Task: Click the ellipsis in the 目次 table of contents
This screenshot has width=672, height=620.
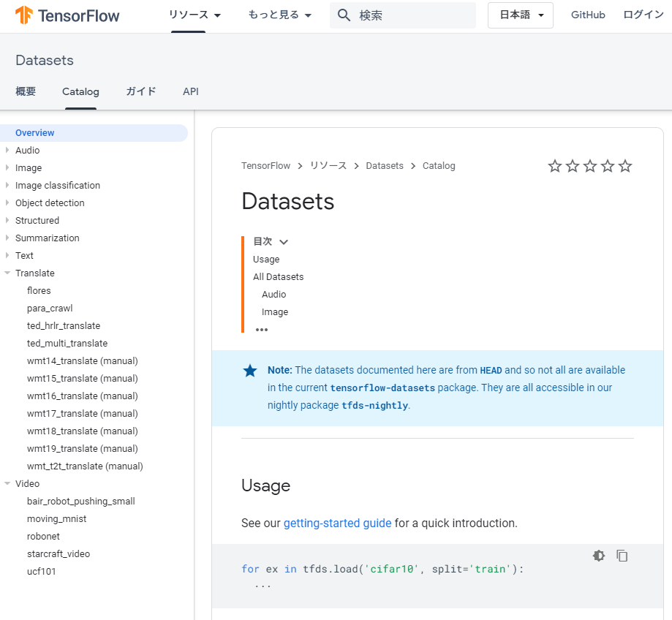Action: click(x=261, y=330)
